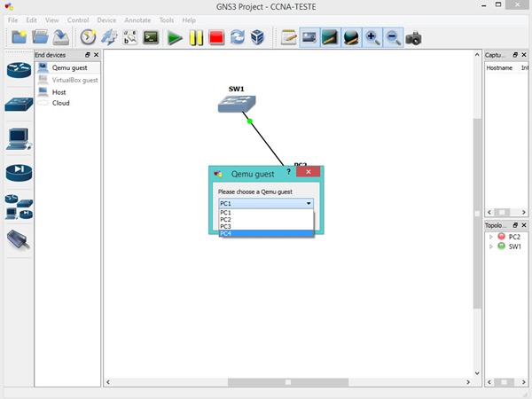Screen dimensions: 532x399
Task: Click the New blank project toolbar icon
Action: [x=19, y=37]
